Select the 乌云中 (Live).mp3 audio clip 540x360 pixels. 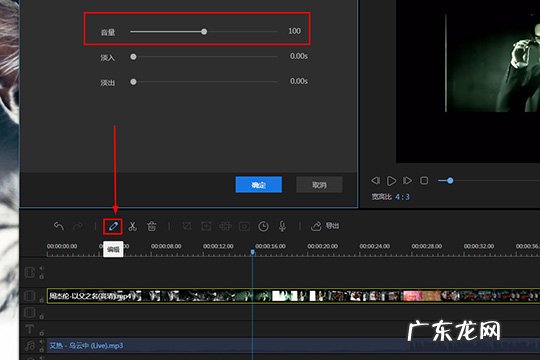pyautogui.click(x=293, y=346)
